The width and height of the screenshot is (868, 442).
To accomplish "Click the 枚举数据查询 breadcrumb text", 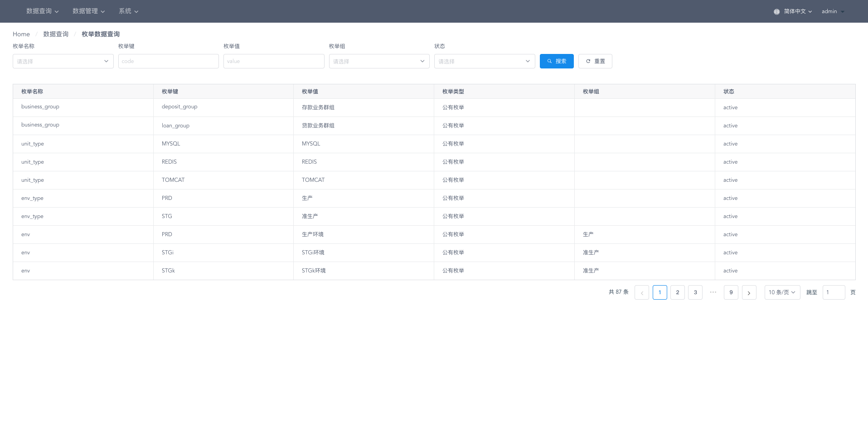I will (x=101, y=34).
